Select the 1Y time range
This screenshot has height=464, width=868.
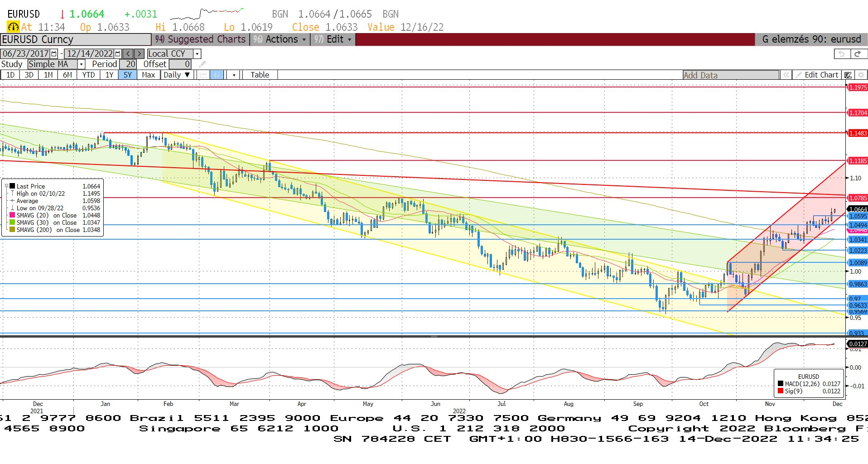[109, 75]
